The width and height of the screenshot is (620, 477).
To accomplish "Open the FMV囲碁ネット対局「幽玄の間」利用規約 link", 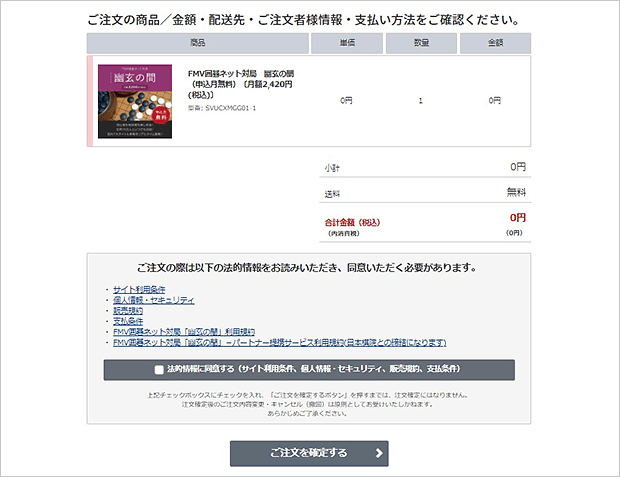I will [x=184, y=332].
